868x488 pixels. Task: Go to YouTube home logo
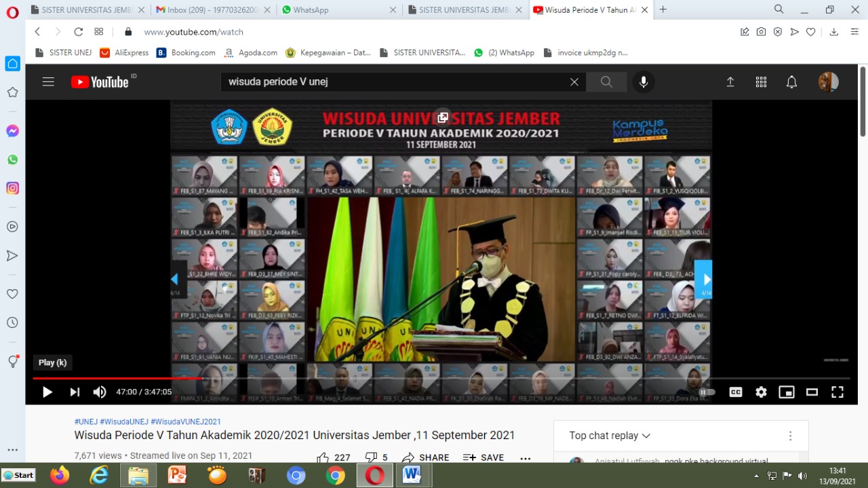[x=100, y=82]
